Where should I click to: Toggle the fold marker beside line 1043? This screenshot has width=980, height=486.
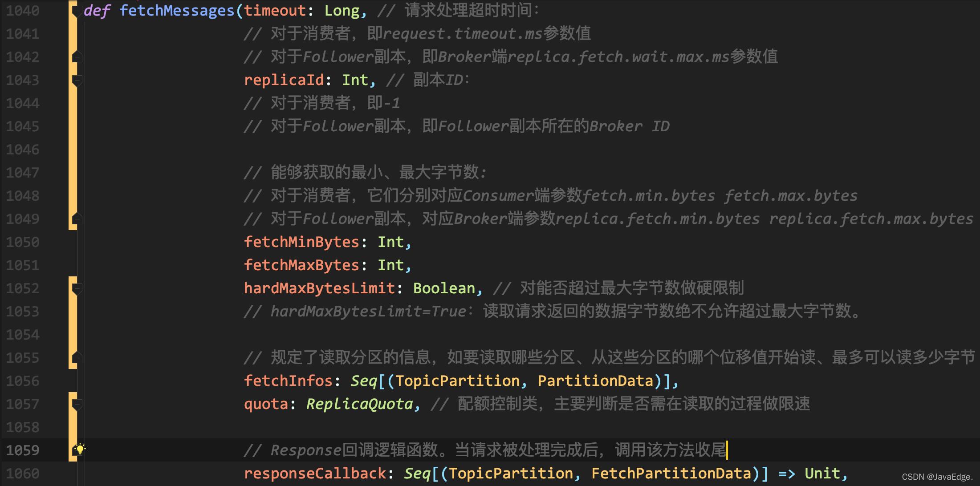(x=77, y=80)
